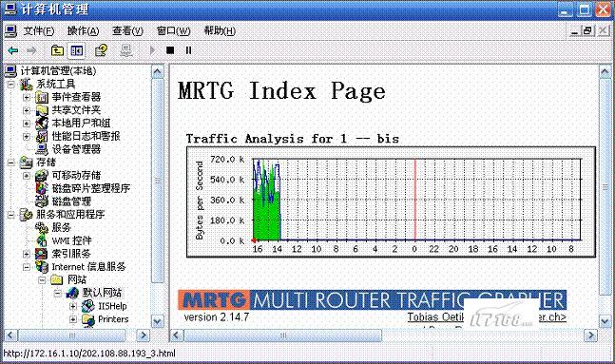Collapse the Internet 信息服务 node

(x=27, y=267)
